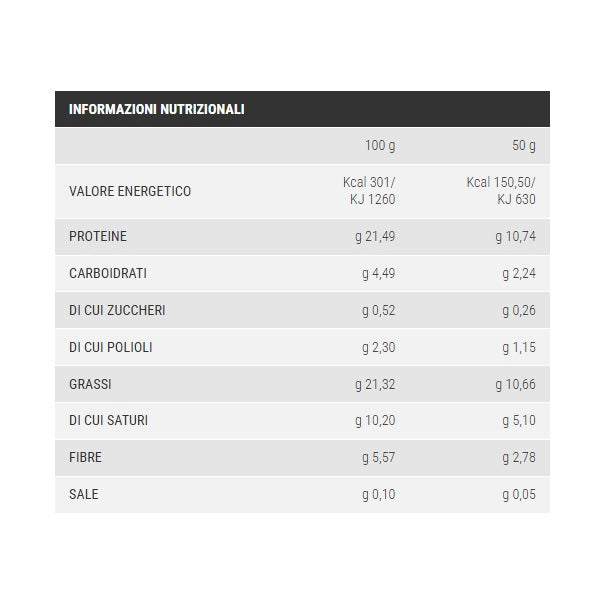Screen dimensions: 600x600
Task: Click the Valore Energetico row label
Action: (130, 191)
